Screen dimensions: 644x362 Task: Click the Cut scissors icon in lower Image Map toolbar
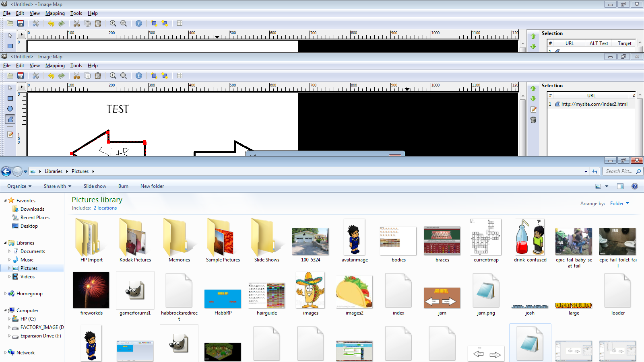pyautogui.click(x=76, y=76)
